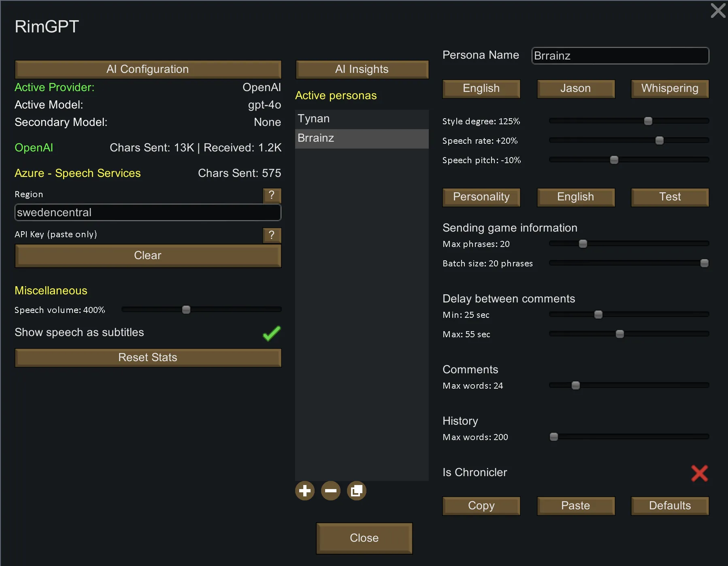
Task: Click the Speech volume slider handle
Action: coord(186,310)
